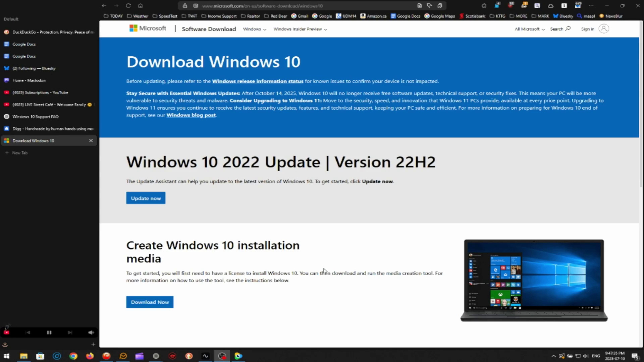The image size is (644, 362).
Task: Switch to the Following — Bluesky tab
Action: 49,68
